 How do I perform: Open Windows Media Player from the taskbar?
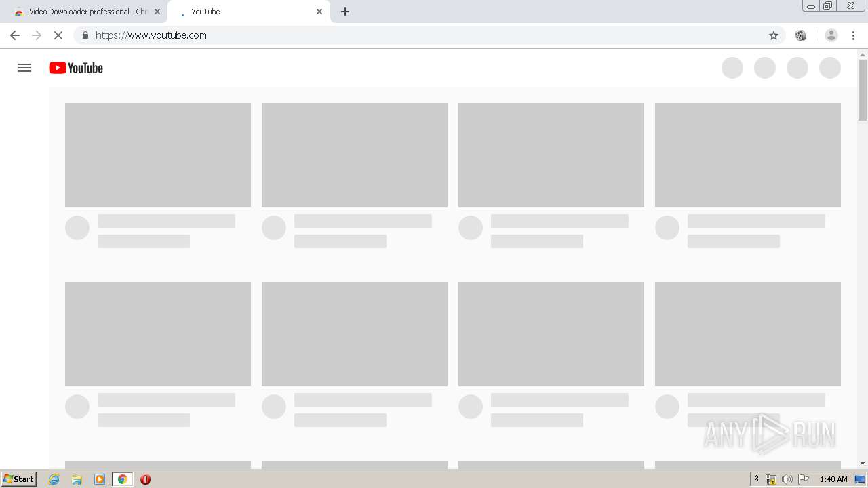pos(100,479)
